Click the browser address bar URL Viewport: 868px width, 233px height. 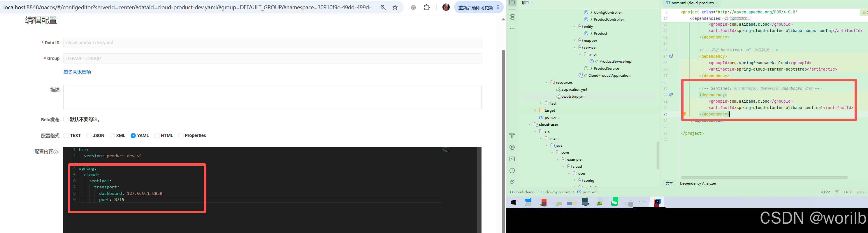tap(189, 7)
